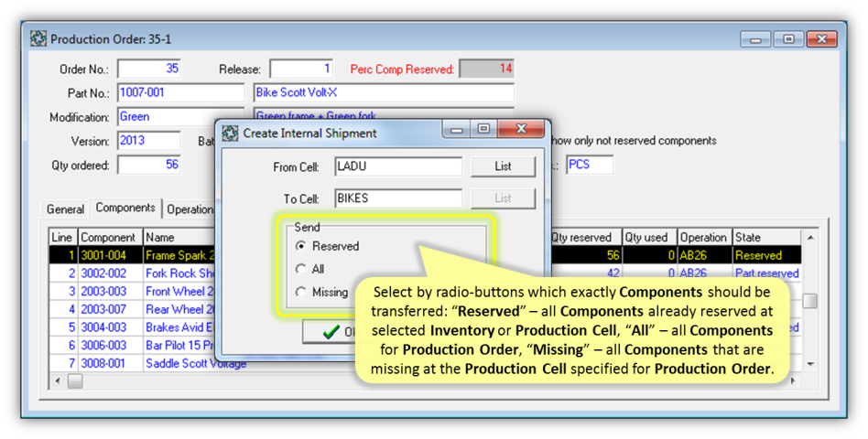Click the Qty used column header
Screen dimensions: 868x439
pos(650,237)
